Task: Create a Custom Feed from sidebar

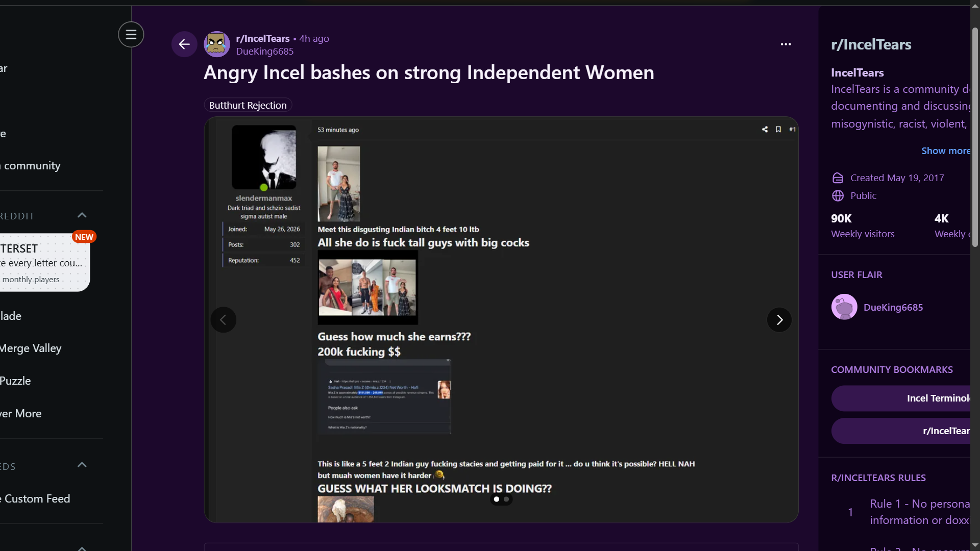Action: [x=35, y=499]
